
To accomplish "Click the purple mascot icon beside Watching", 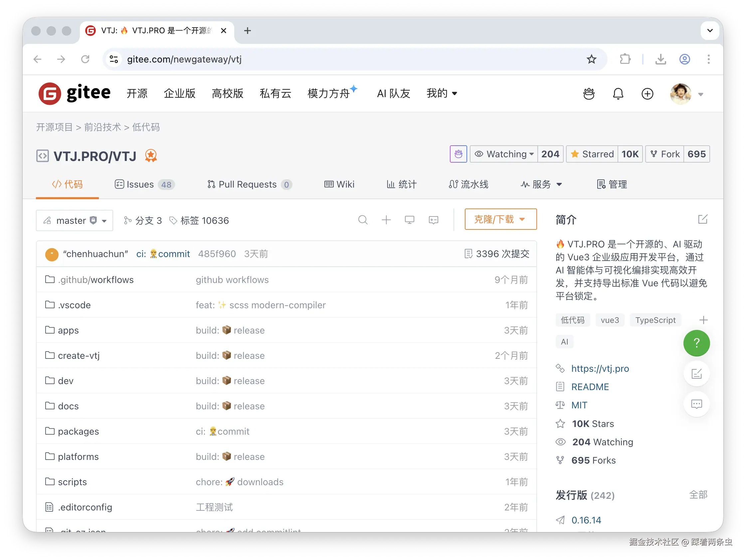I will 458,154.
